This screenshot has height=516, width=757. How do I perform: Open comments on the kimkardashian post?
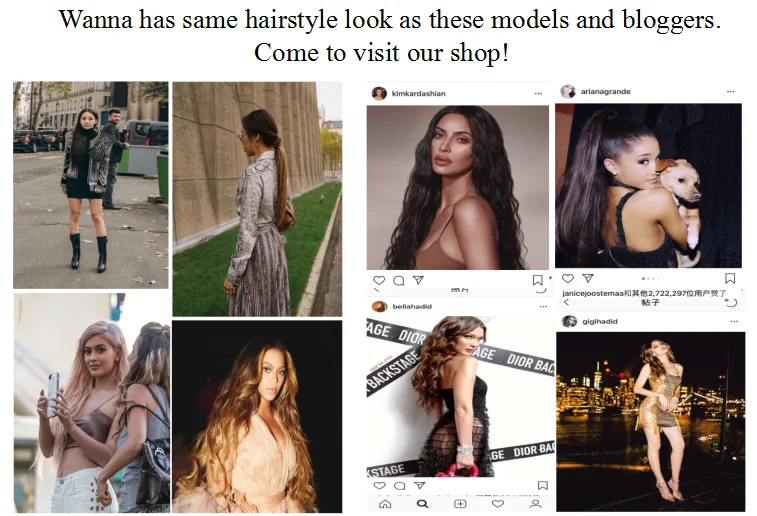(x=399, y=280)
